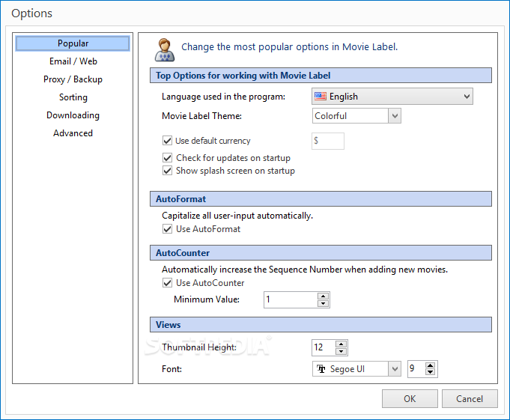Viewport: 510px width, 420px height.
Task: Select the Popular options category
Action: pos(73,43)
